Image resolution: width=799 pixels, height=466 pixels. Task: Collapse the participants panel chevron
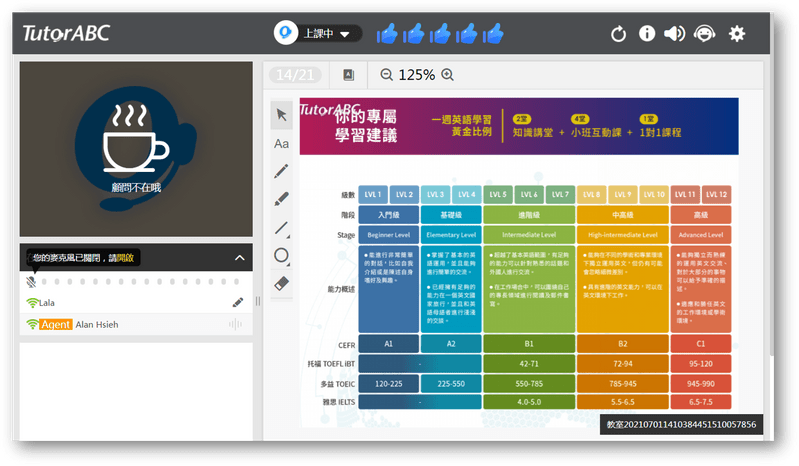click(240, 258)
